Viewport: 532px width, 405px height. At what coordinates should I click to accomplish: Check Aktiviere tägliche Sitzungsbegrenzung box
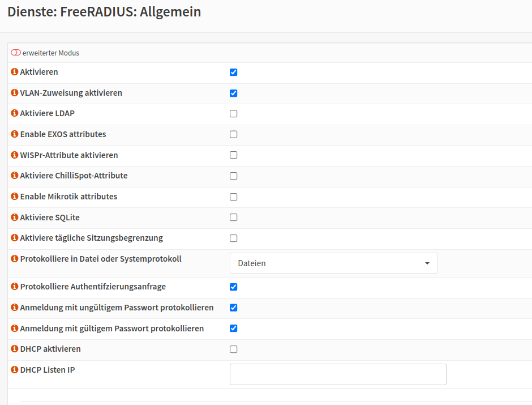233,238
